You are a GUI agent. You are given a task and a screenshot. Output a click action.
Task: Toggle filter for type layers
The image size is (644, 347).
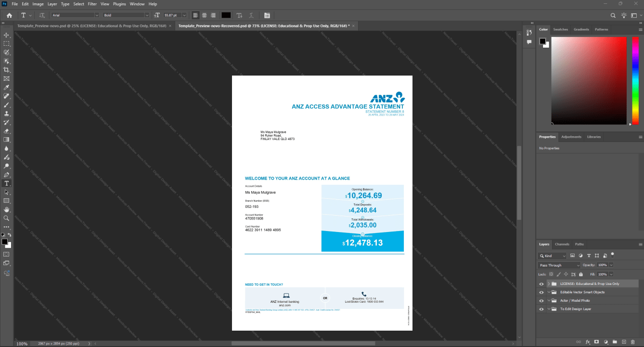(x=589, y=256)
